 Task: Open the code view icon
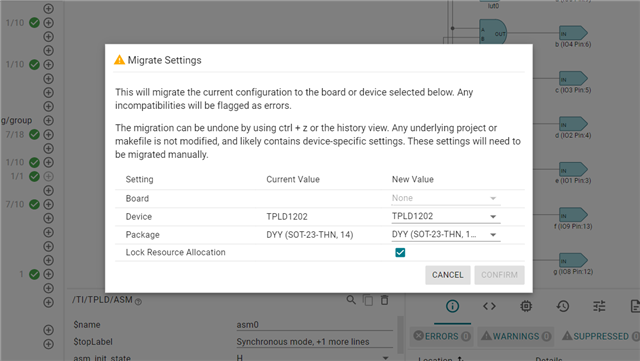click(489, 306)
